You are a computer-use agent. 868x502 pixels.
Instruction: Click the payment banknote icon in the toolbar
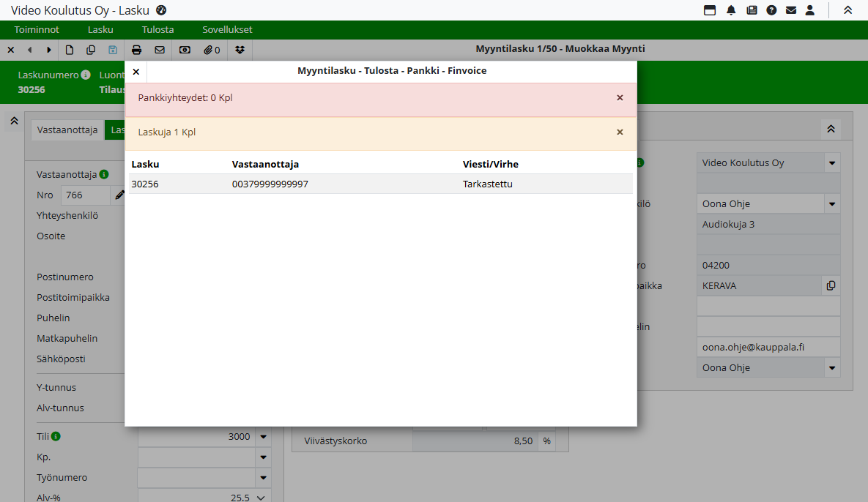[x=185, y=50]
